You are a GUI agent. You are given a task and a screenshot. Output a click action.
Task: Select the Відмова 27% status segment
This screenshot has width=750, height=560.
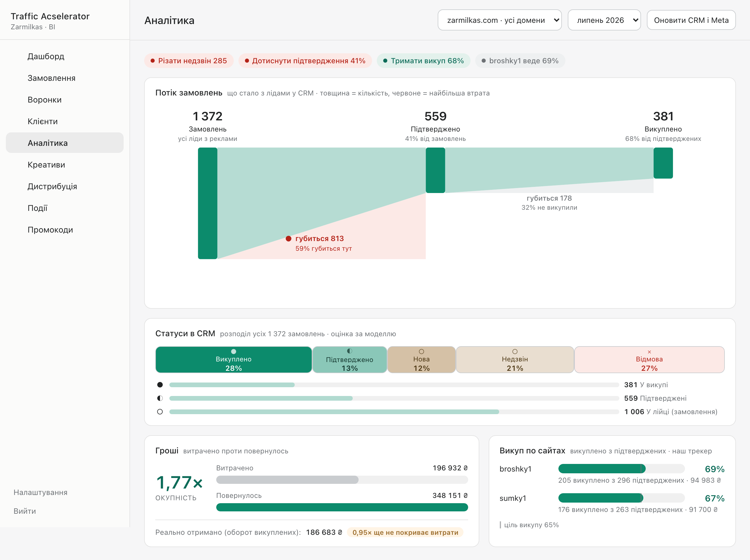click(x=649, y=360)
